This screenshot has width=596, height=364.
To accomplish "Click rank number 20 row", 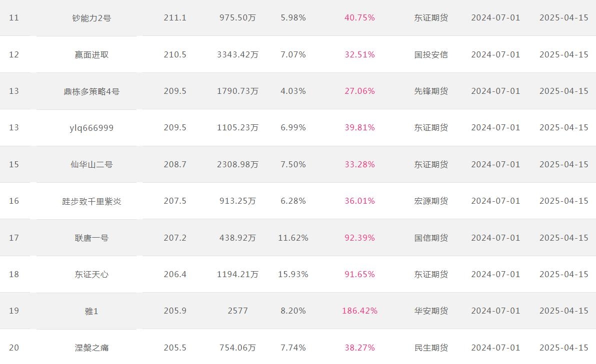I will [x=298, y=348].
